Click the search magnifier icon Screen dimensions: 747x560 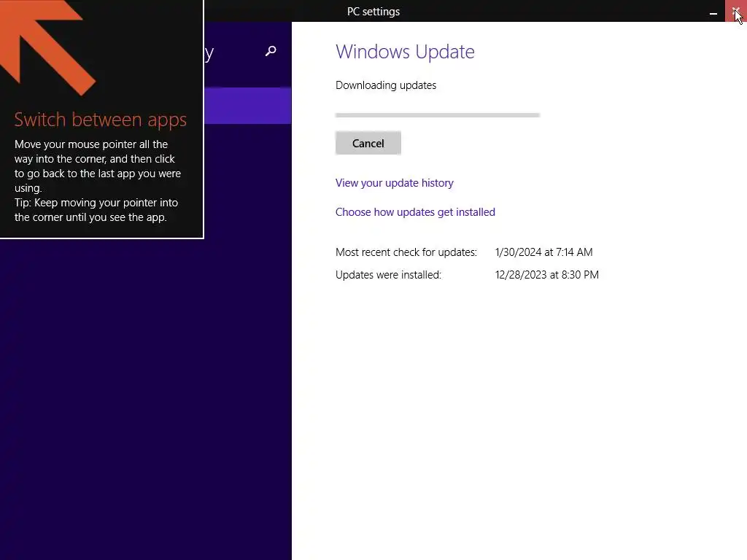point(271,51)
